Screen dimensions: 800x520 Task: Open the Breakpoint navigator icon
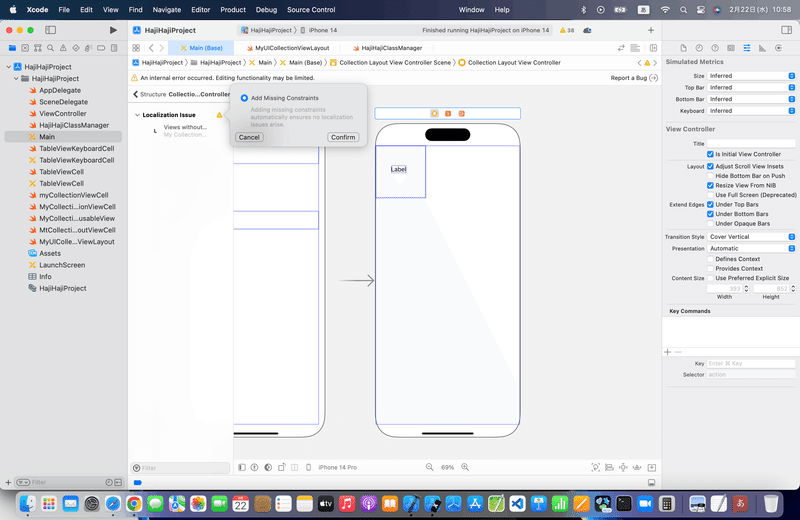(101, 48)
